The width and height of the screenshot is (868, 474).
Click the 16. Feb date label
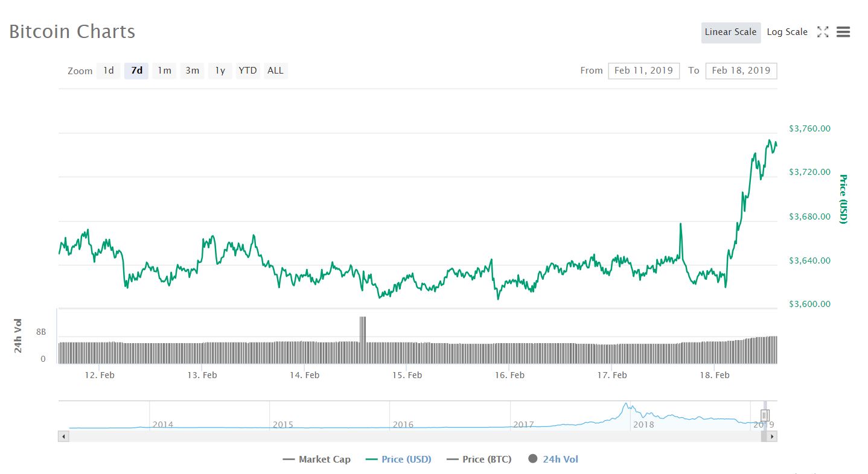[509, 375]
